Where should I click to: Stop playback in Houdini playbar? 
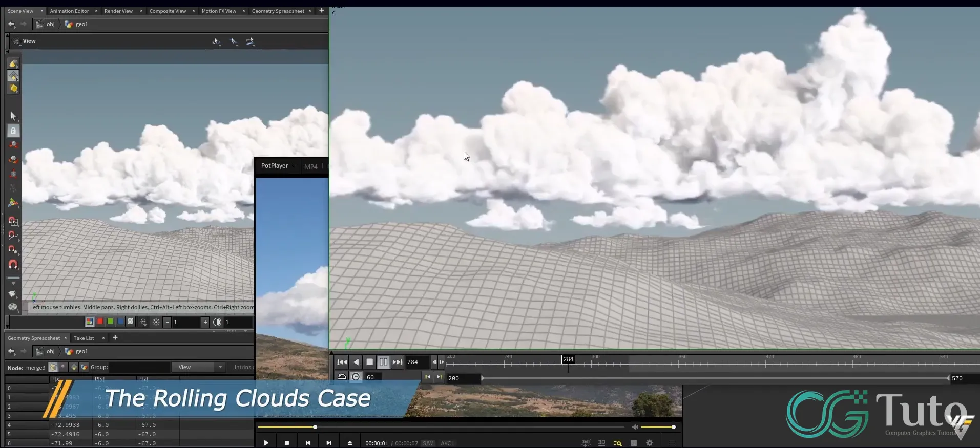(370, 362)
